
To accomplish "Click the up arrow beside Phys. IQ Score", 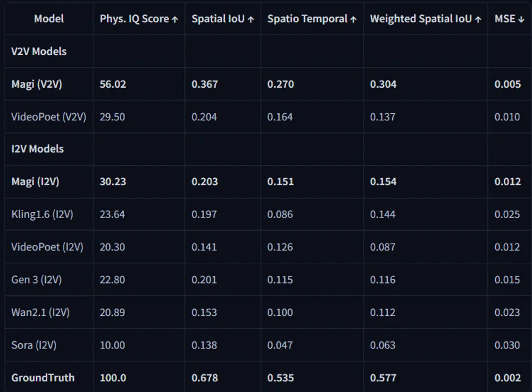I will coord(174,20).
